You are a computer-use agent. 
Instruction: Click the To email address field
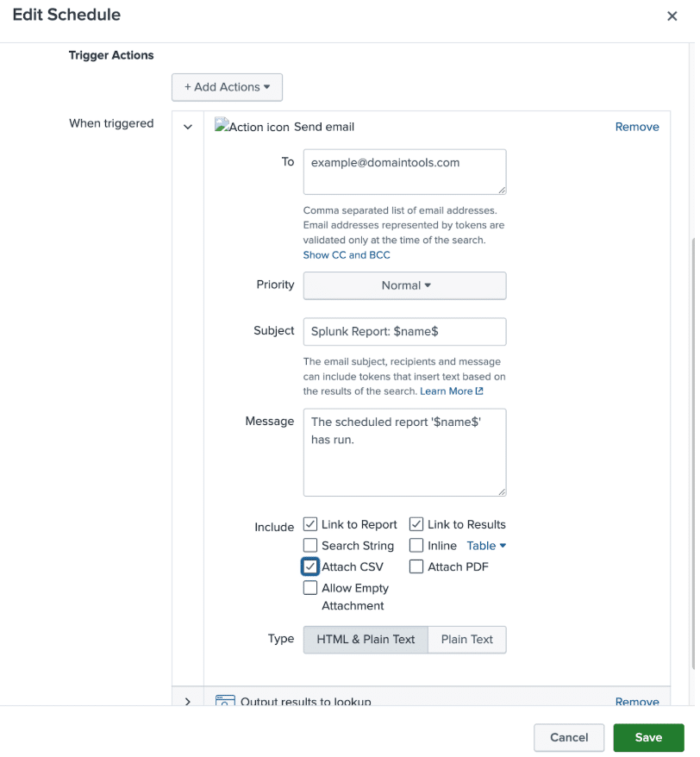404,171
